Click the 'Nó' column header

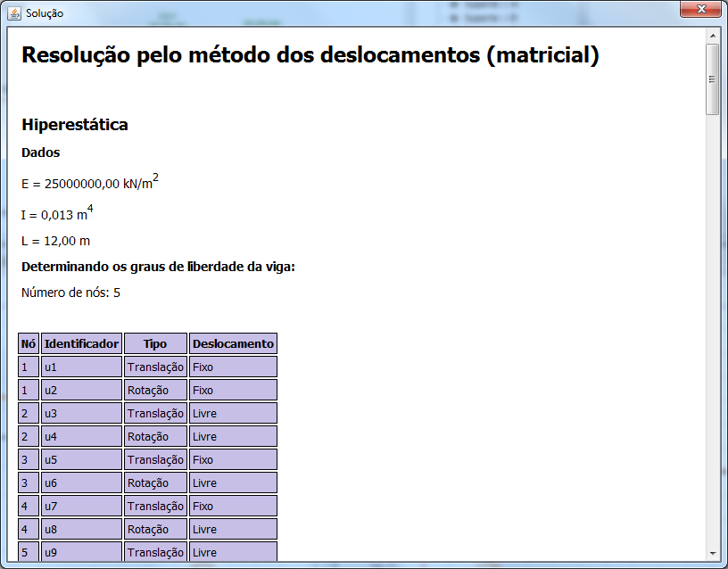coord(29,343)
